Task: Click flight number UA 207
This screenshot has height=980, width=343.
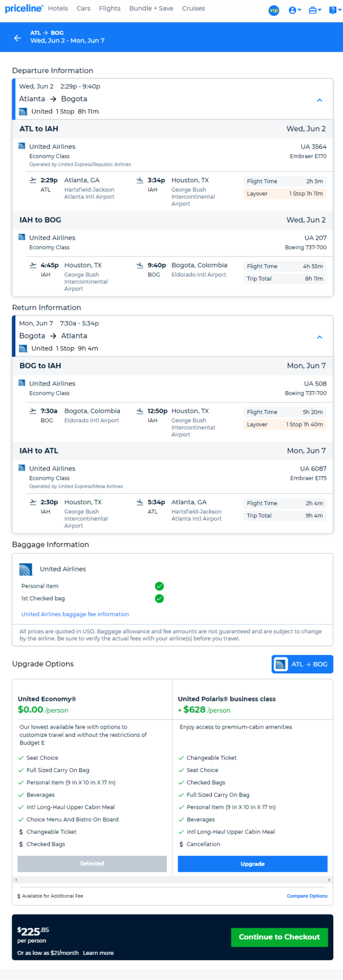Action: pos(315,238)
